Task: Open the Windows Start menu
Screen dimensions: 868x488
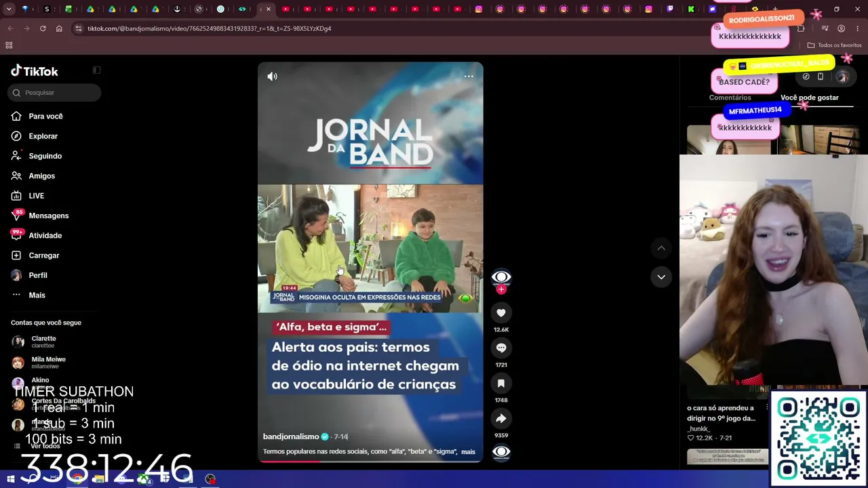Action: [x=10, y=479]
